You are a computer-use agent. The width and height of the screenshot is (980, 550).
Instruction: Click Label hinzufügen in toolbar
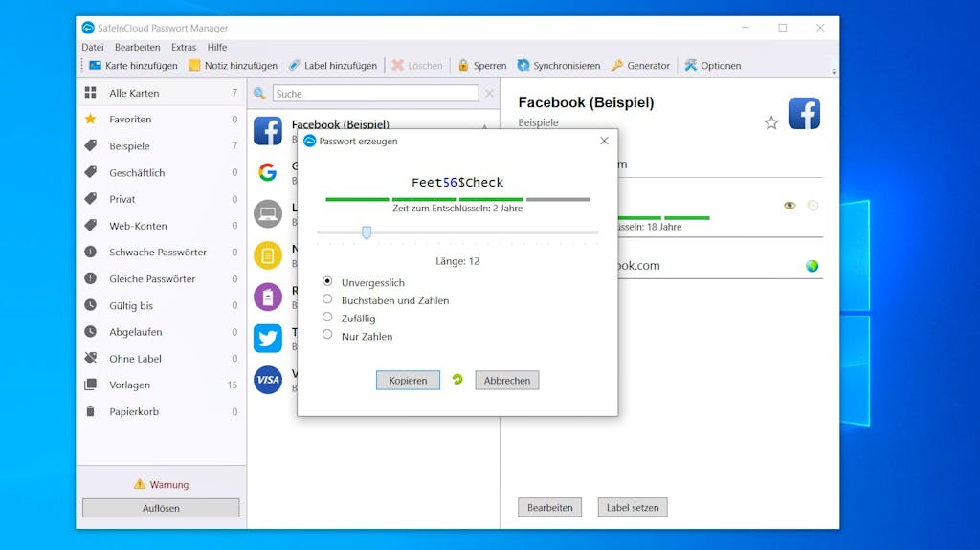click(x=332, y=66)
